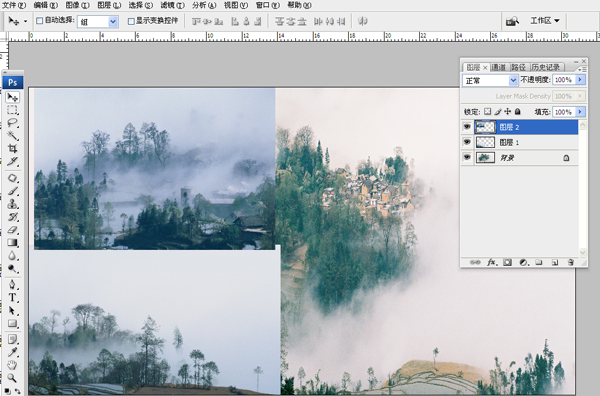The width and height of the screenshot is (600, 396).
Task: Toggle lock position
Action: click(507, 111)
